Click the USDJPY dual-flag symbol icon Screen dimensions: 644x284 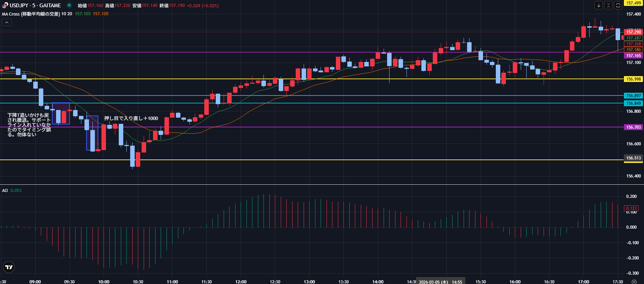pos(5,6)
